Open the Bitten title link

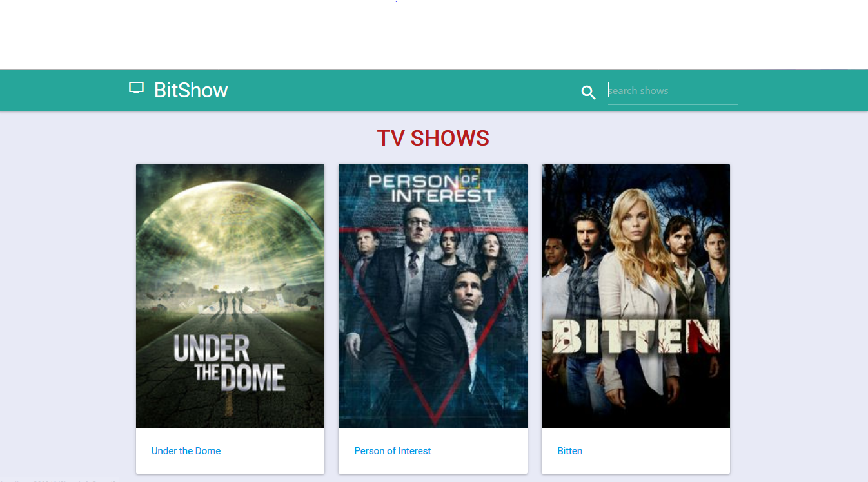(569, 451)
